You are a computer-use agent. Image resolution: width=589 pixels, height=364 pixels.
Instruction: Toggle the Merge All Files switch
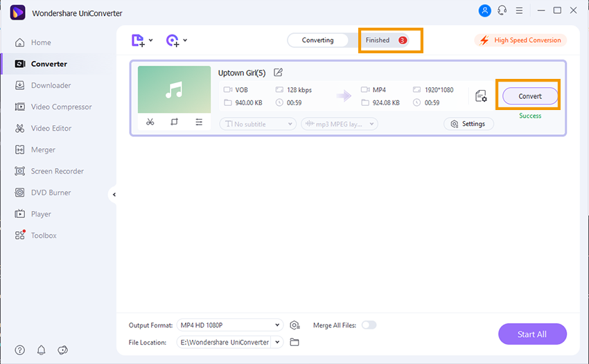369,325
